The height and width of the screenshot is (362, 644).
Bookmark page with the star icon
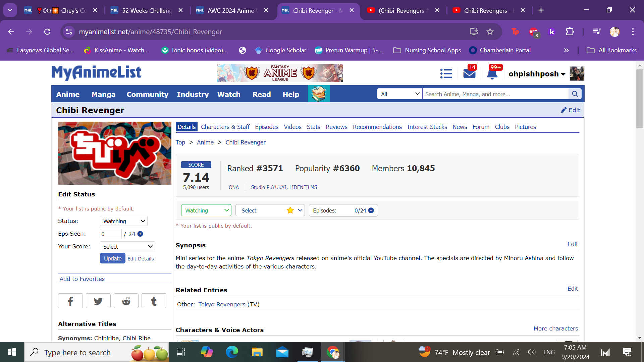(490, 32)
